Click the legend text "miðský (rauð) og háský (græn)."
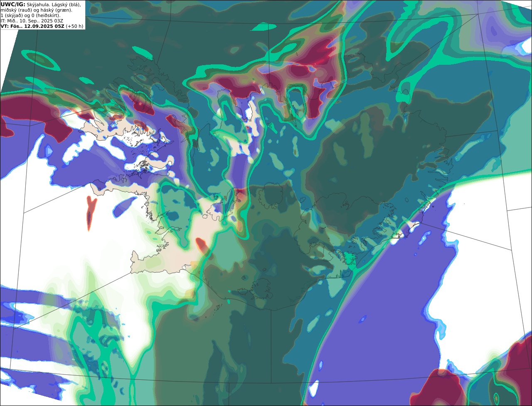Image resolution: width=532 pixels, height=406 pixels. pyautogui.click(x=36, y=10)
